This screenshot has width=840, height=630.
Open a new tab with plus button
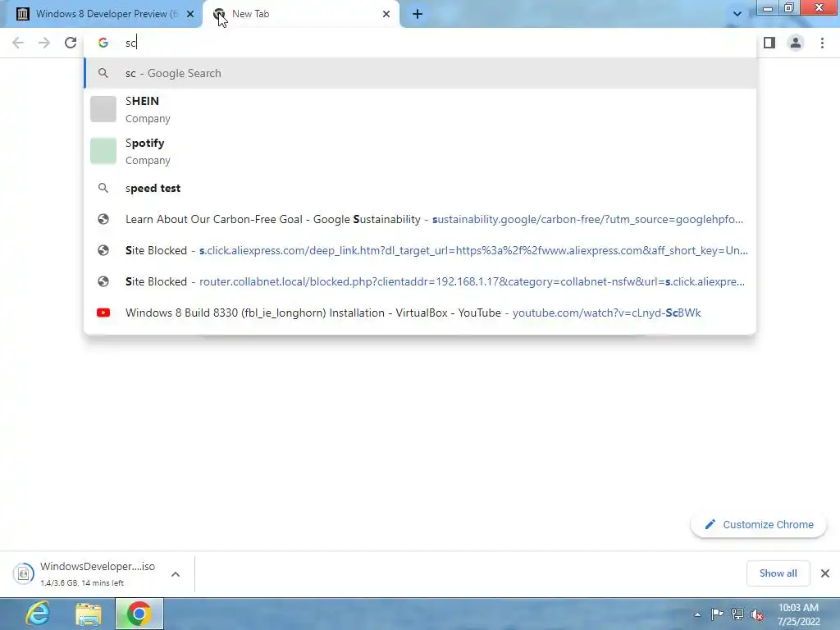(418, 14)
